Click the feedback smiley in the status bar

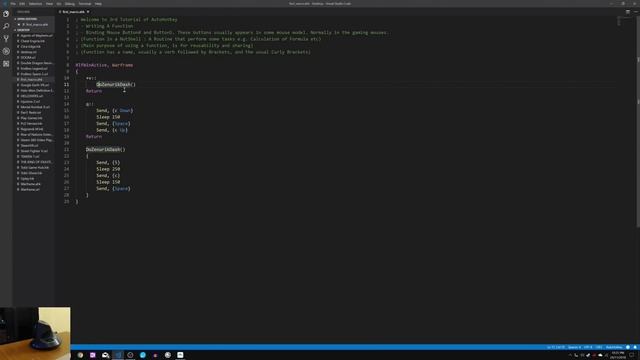tap(628, 347)
